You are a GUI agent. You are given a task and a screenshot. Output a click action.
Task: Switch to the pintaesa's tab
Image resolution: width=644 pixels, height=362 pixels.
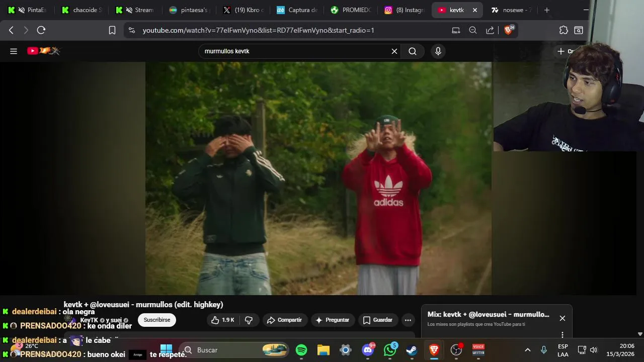(x=190, y=10)
